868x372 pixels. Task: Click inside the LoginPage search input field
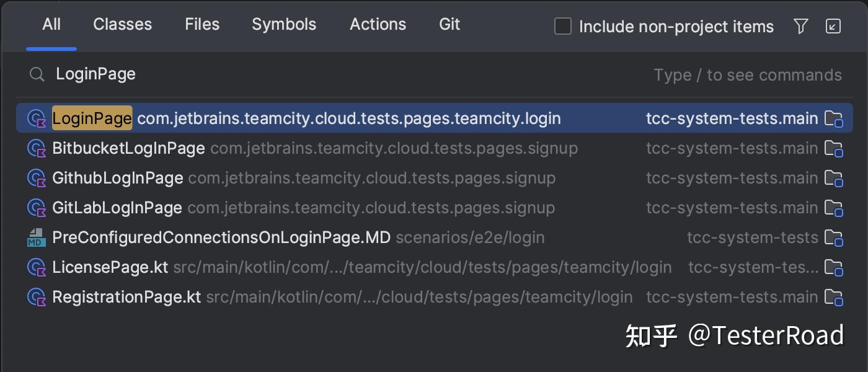95,74
